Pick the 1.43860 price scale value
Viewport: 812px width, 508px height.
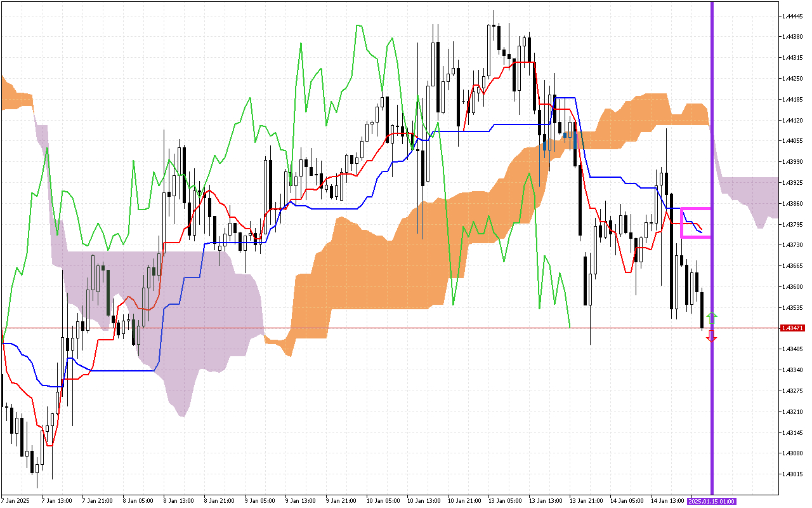(x=793, y=203)
